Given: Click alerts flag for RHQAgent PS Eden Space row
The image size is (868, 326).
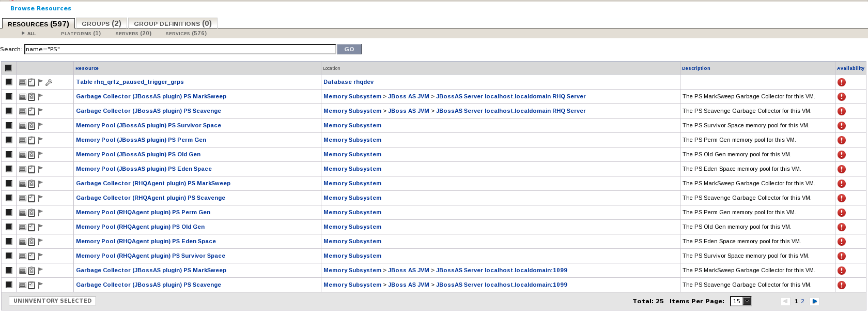Looking at the screenshot, I should [x=40, y=242].
